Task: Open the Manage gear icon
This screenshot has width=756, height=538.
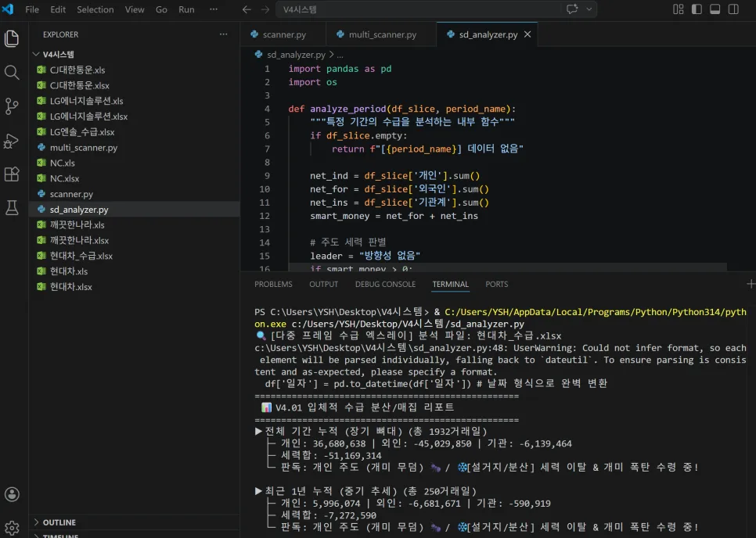Action: coord(12,527)
